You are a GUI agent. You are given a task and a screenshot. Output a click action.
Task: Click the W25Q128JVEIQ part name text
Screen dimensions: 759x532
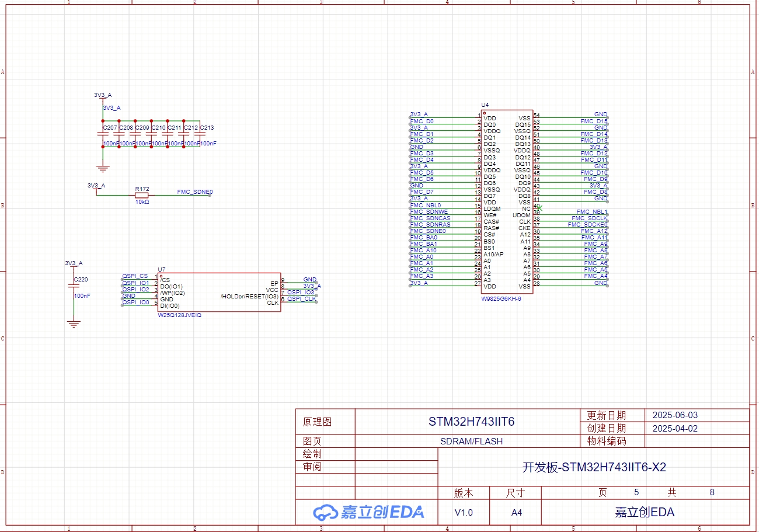pos(180,315)
